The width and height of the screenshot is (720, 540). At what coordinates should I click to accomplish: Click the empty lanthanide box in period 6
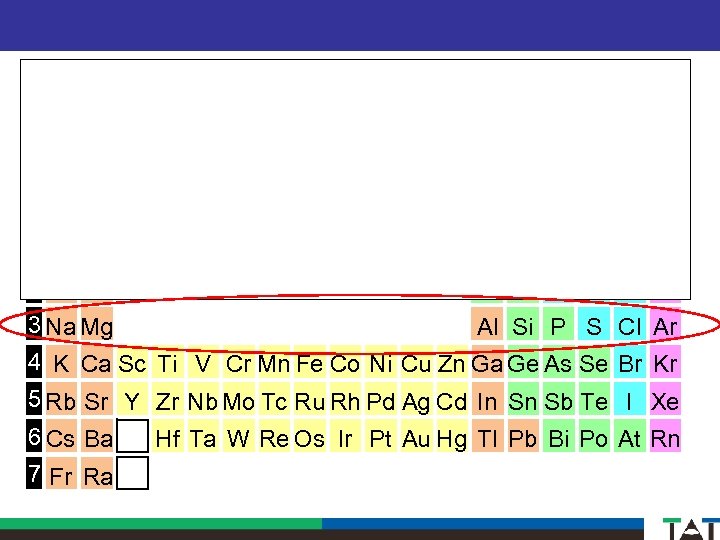coord(132,435)
